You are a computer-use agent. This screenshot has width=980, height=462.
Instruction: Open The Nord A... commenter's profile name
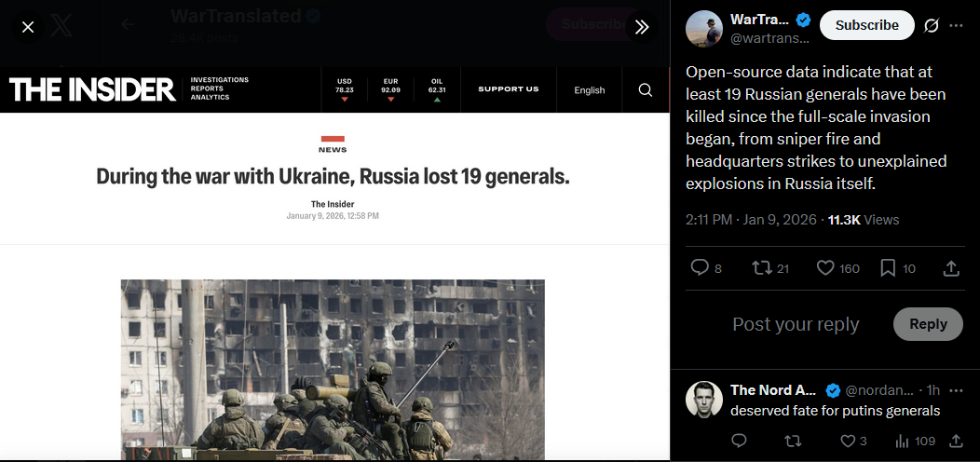pos(773,390)
